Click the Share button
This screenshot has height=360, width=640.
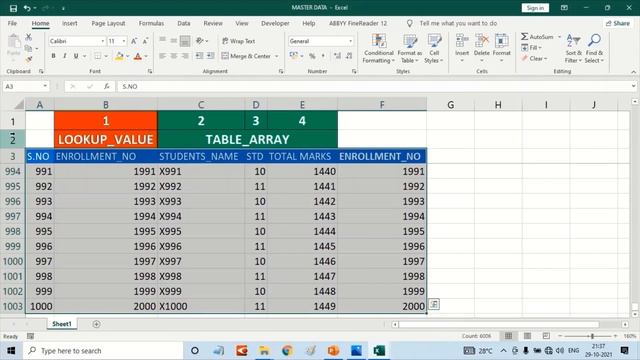coord(618,23)
